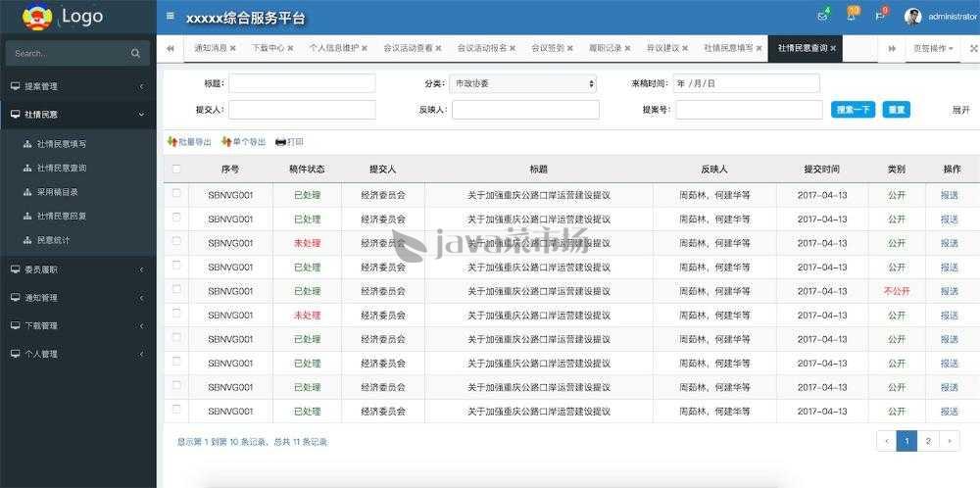
Task: Click the previous page arrow
Action: [886, 441]
